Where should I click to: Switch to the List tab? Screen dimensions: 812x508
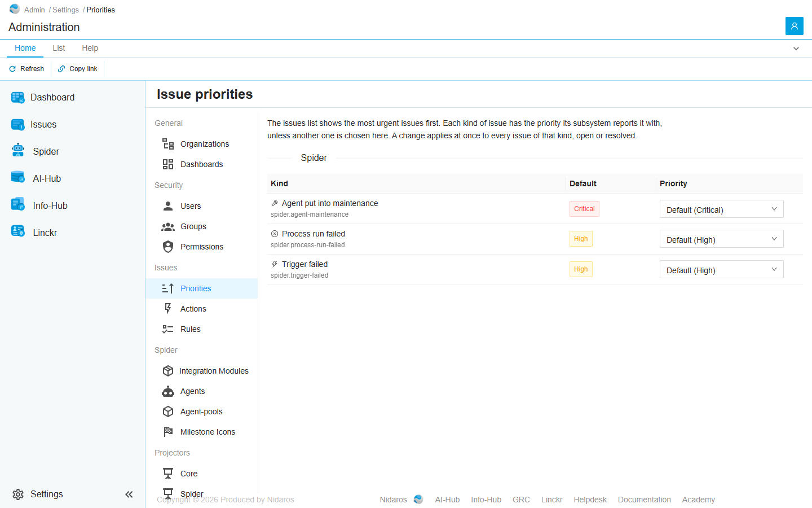point(59,48)
